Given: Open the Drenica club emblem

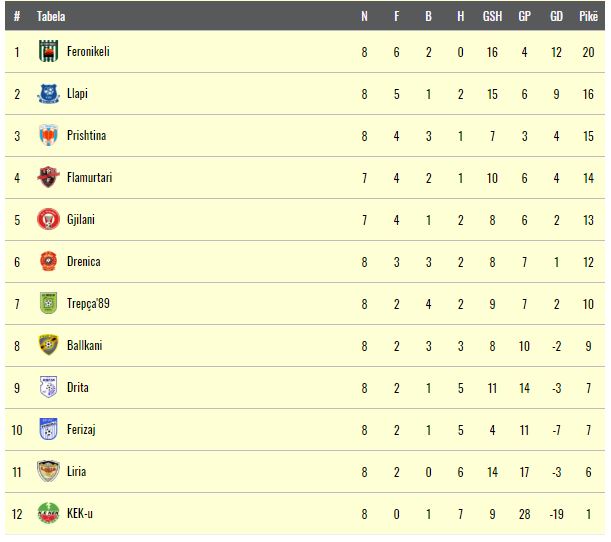Looking at the screenshot, I should 48,261.
